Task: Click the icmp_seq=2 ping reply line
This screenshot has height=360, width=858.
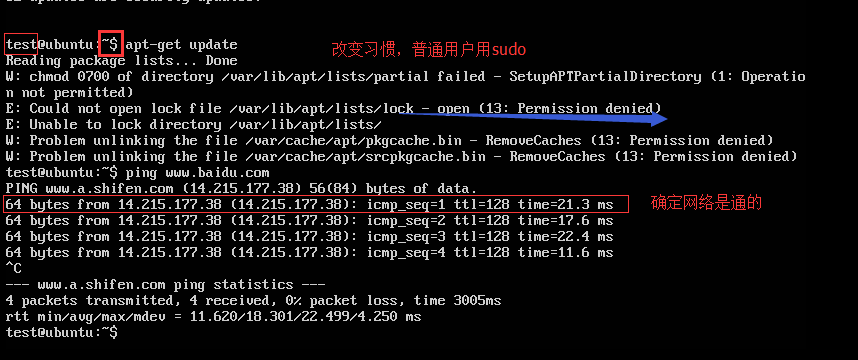Action: [x=309, y=221]
